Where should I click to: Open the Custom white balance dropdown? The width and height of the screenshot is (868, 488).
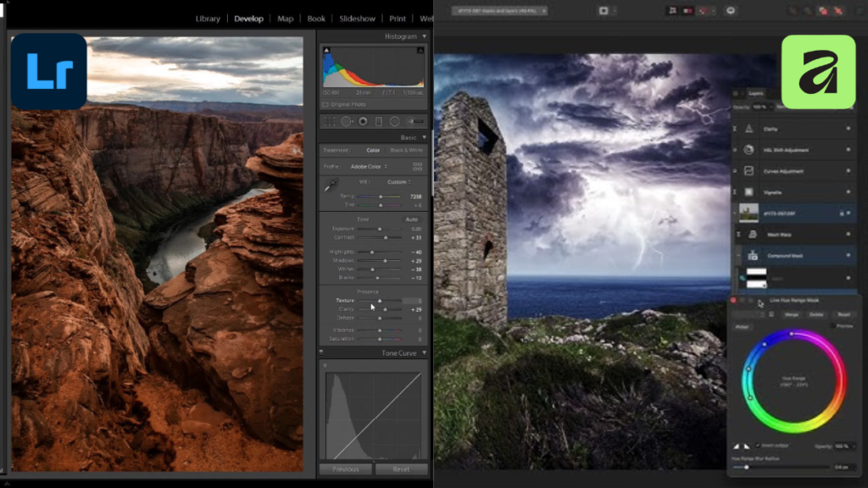(x=399, y=182)
